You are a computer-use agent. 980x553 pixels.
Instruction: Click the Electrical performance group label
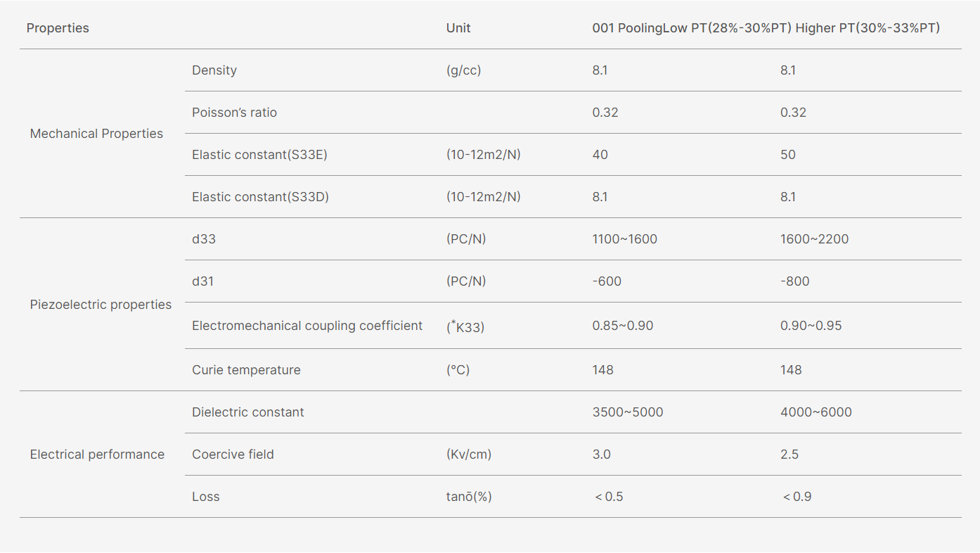click(x=97, y=455)
